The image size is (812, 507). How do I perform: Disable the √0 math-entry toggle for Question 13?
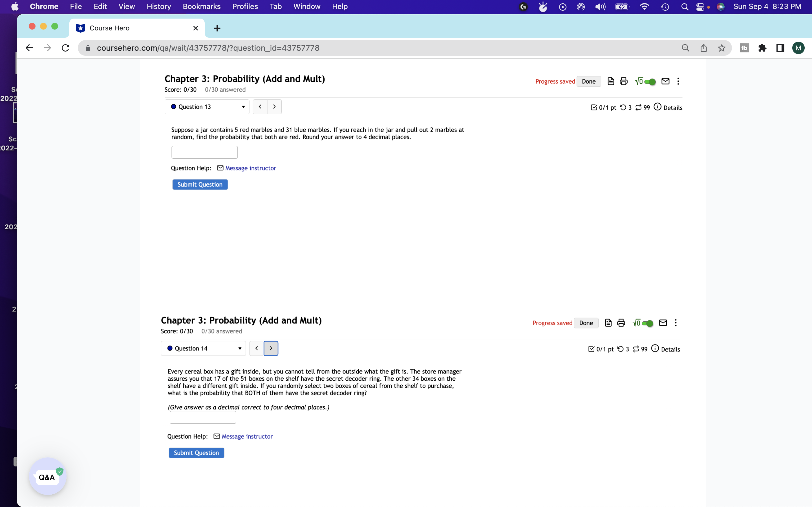pos(650,81)
